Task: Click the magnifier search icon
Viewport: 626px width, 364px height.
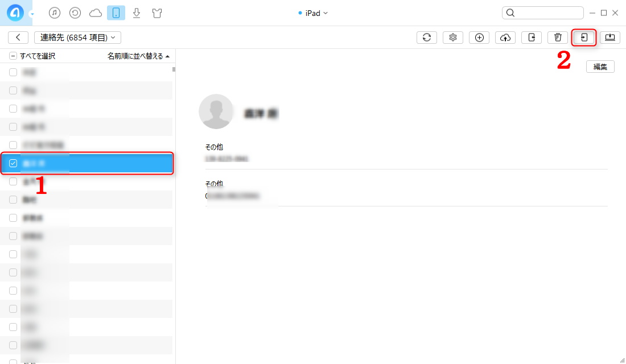Action: [510, 13]
